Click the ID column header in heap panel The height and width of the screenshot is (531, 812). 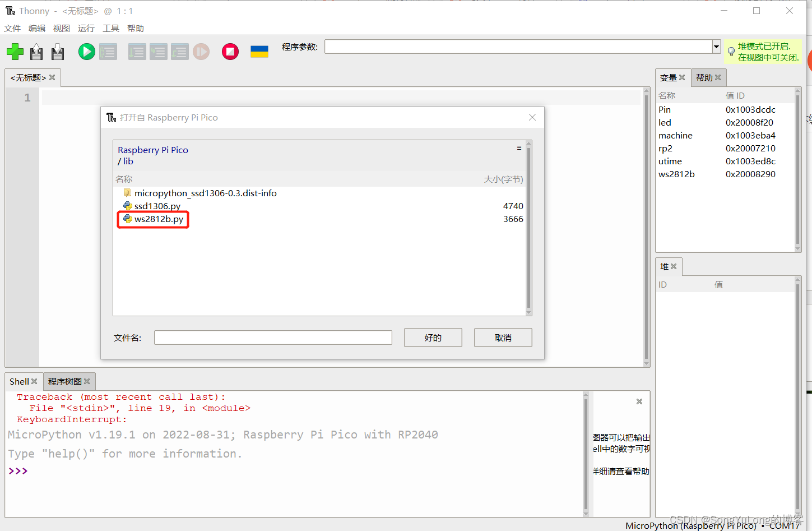point(662,284)
